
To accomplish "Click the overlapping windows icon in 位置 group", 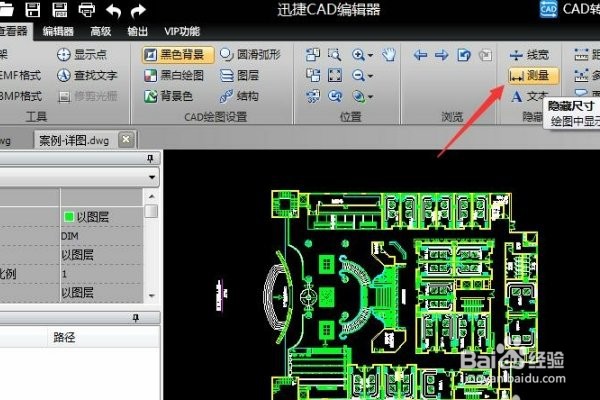I will click(313, 55).
